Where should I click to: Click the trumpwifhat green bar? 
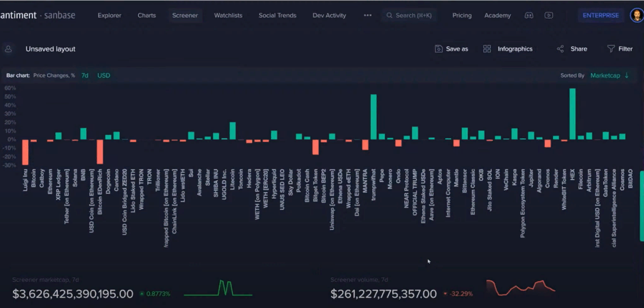[373, 117]
